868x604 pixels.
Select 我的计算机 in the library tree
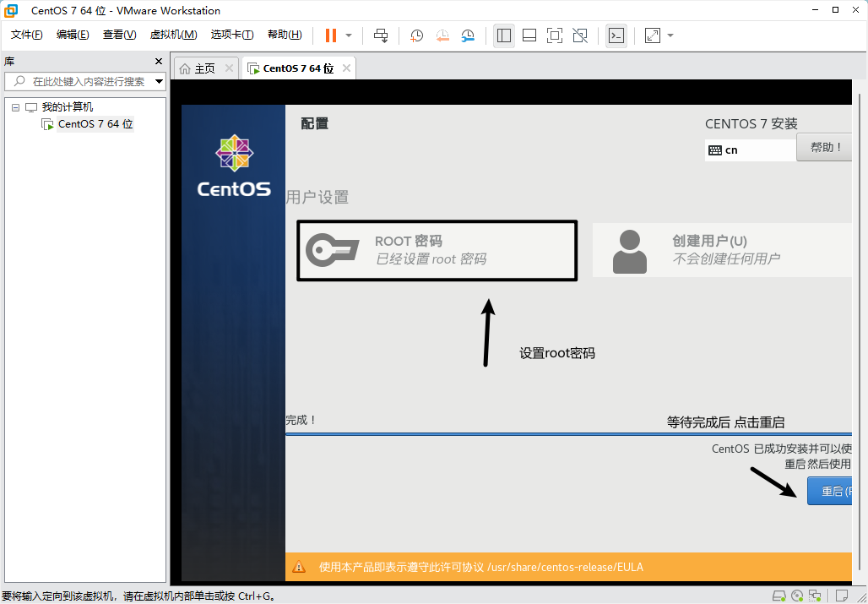click(x=68, y=107)
